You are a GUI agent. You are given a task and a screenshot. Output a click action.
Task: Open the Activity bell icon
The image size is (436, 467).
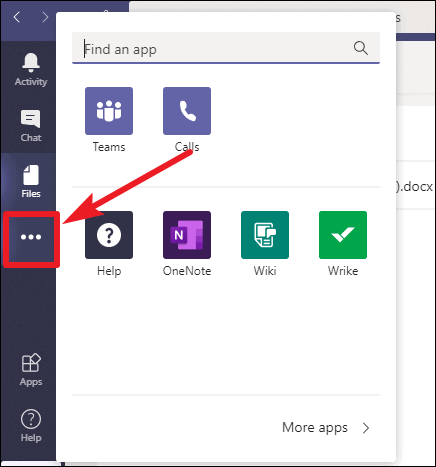click(x=31, y=63)
